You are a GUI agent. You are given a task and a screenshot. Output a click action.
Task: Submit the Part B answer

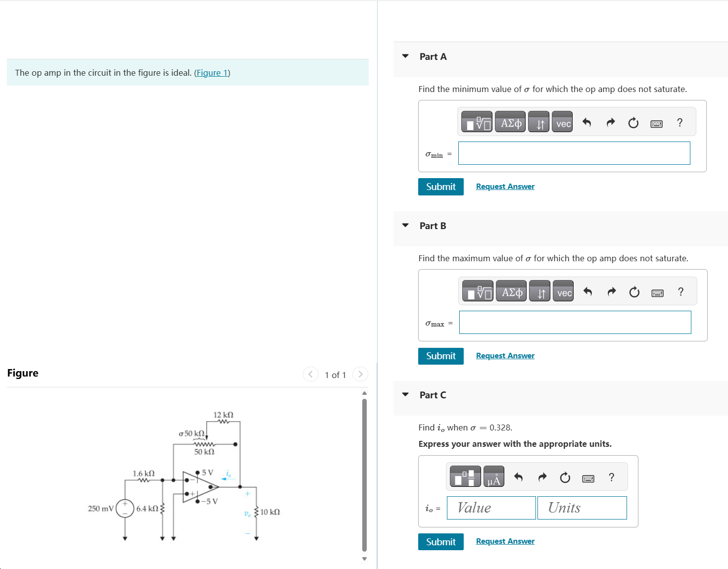click(x=441, y=356)
